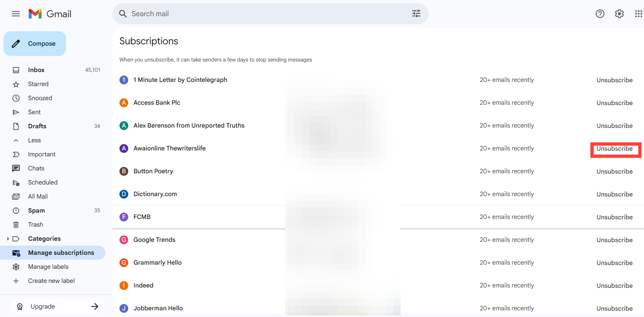
Task: Open search options filter icon
Action: tap(416, 14)
